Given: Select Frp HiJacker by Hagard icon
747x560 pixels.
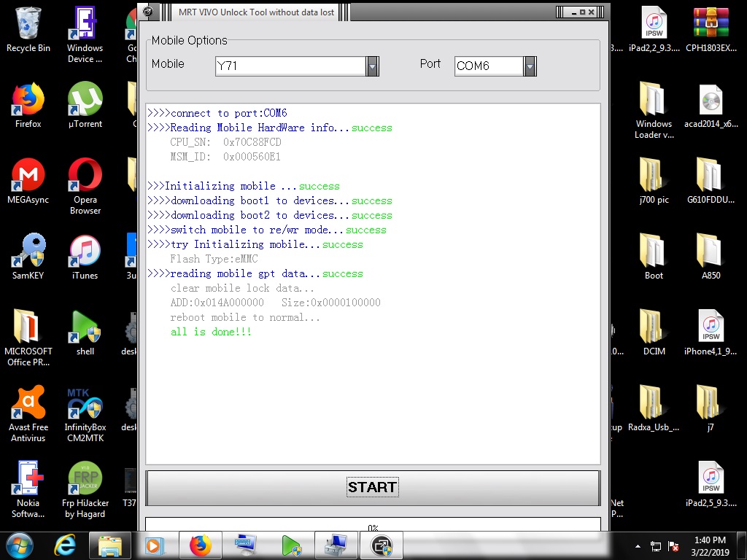Looking at the screenshot, I should pyautogui.click(x=85, y=489).
